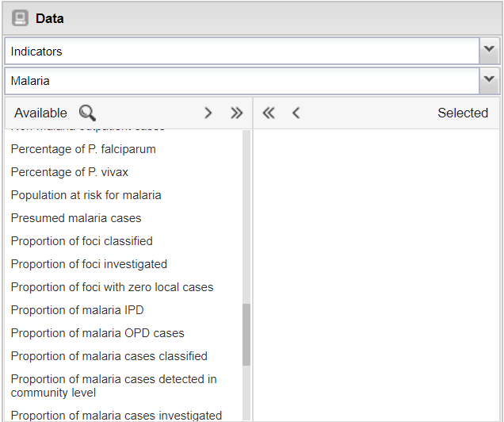504x422 pixels.
Task: Click the double right arrow to select all
Action: (236, 113)
